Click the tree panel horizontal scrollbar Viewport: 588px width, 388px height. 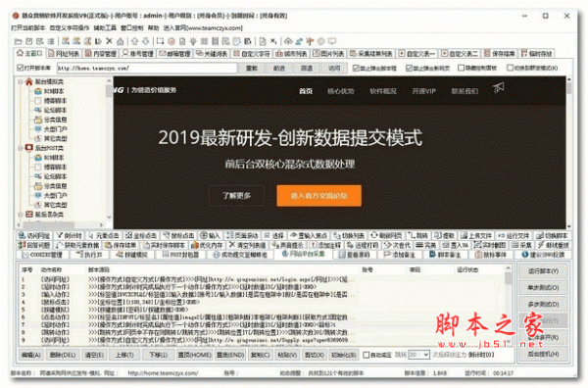[x=61, y=224]
